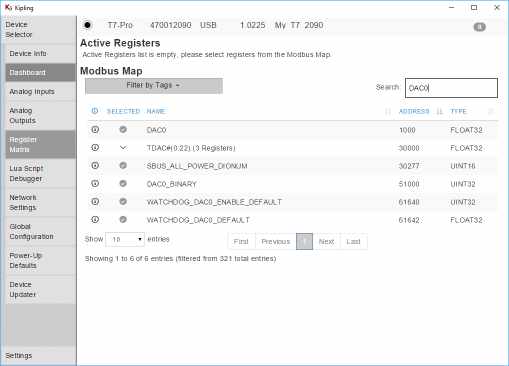The image size is (509, 366).
Task: Select the DAC0 register checkmark
Action: click(x=123, y=130)
